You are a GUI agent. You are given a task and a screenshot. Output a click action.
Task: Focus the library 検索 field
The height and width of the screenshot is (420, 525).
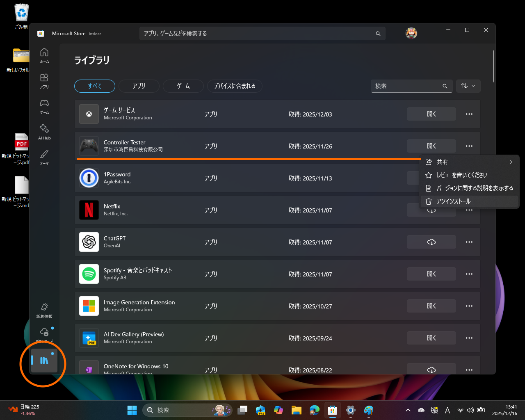412,86
